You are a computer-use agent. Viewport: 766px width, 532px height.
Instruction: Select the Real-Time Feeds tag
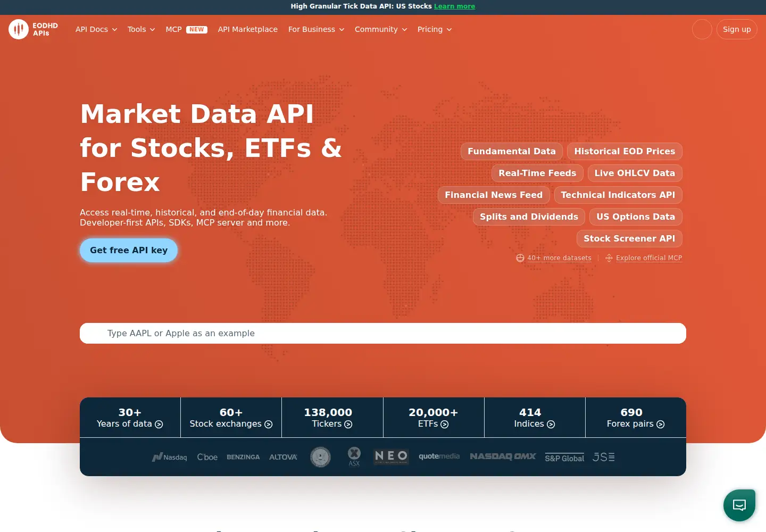click(x=537, y=173)
